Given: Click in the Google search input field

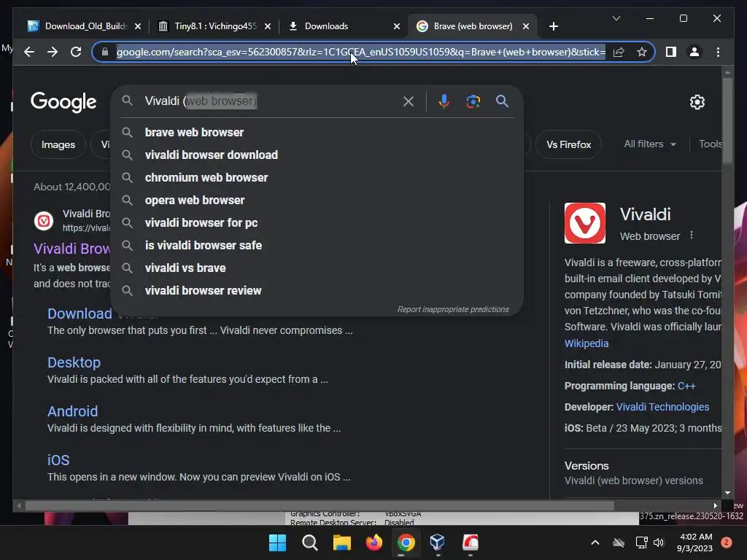Looking at the screenshot, I should click(269, 101).
